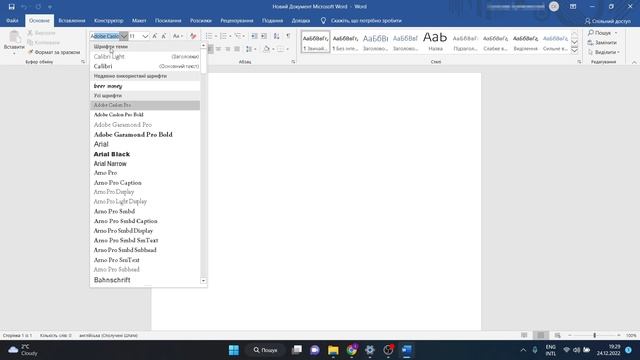
Task: Open the Customize Quick Access Toolbar arrow
Action: pyautogui.click(x=50, y=7)
